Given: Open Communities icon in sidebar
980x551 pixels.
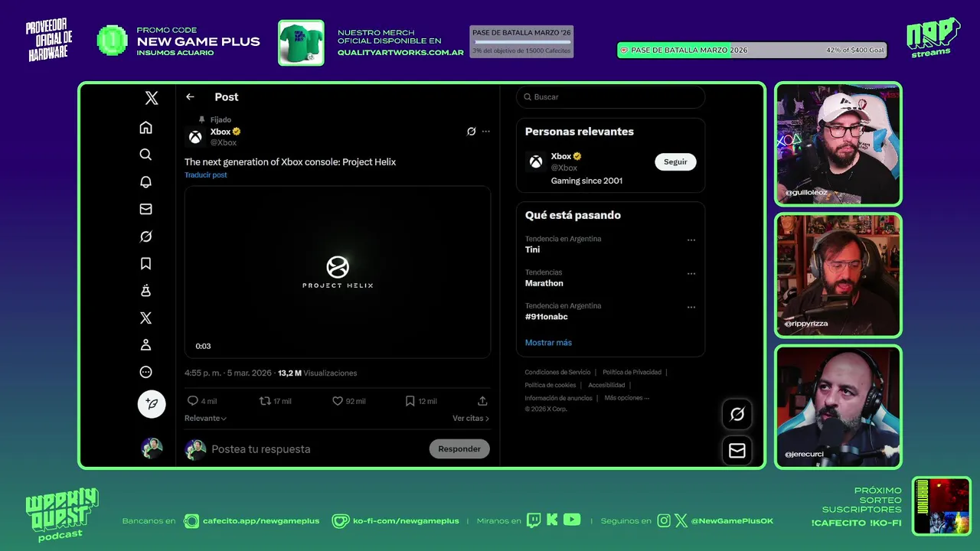Looking at the screenshot, I should click(x=145, y=291).
